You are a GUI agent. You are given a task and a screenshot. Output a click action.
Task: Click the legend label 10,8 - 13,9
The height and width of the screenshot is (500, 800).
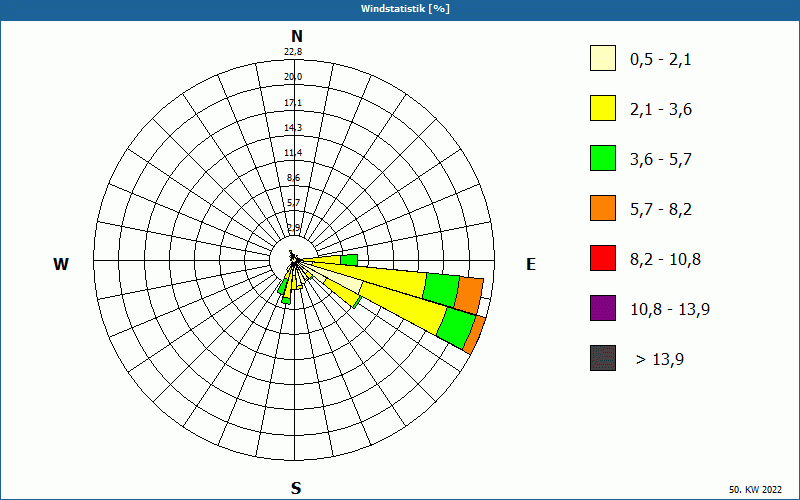tap(670, 310)
